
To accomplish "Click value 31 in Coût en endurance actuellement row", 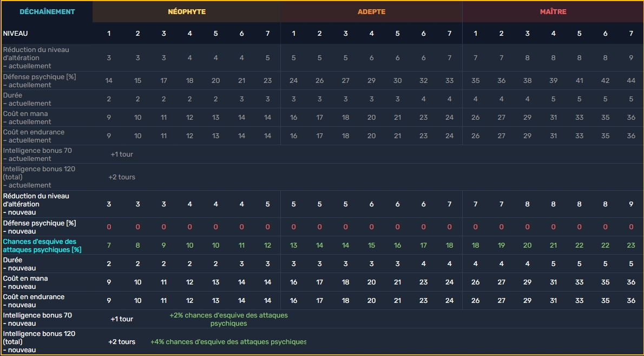I will pos(553,136).
